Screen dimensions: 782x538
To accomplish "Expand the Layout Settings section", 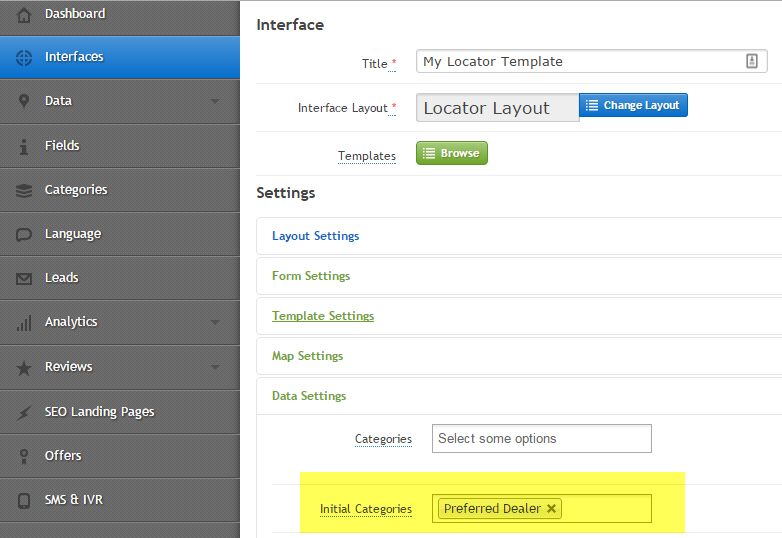I will coord(315,236).
